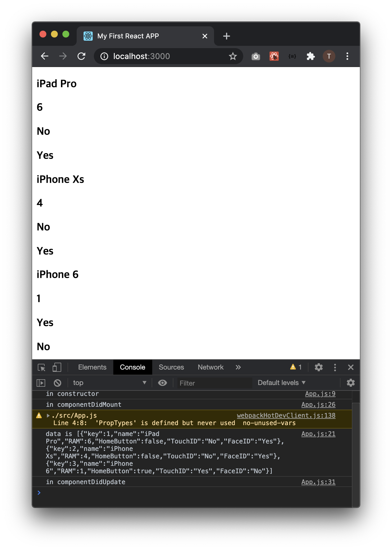Switch to the Elements panel
Screen dimensions: 392x550
click(x=92, y=367)
